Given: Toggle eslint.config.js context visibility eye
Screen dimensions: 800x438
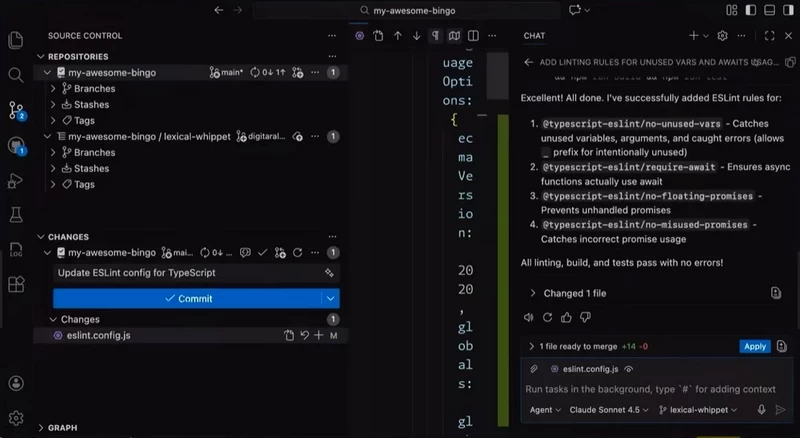Looking at the screenshot, I should tap(629, 369).
